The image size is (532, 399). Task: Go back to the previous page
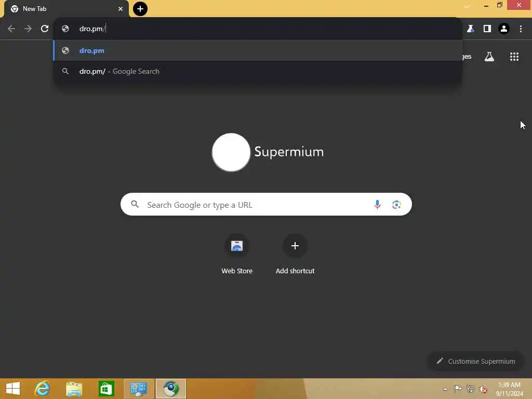11,29
